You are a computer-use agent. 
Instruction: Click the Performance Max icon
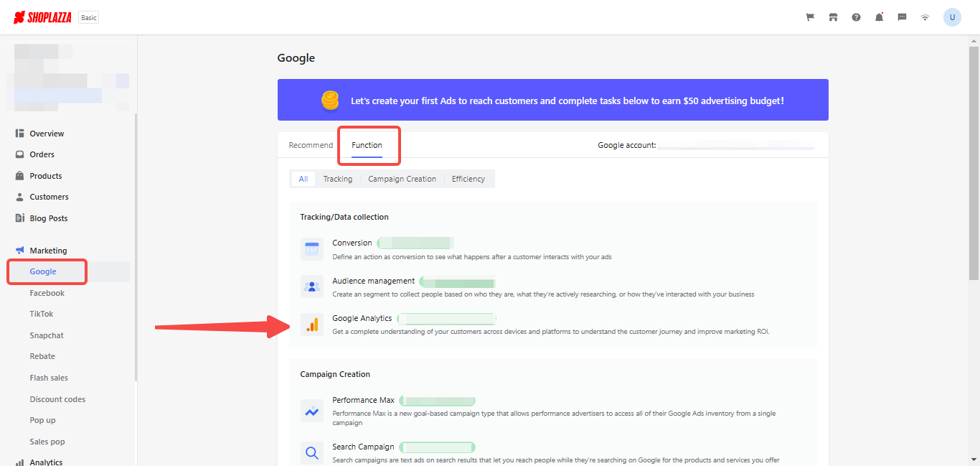click(312, 411)
